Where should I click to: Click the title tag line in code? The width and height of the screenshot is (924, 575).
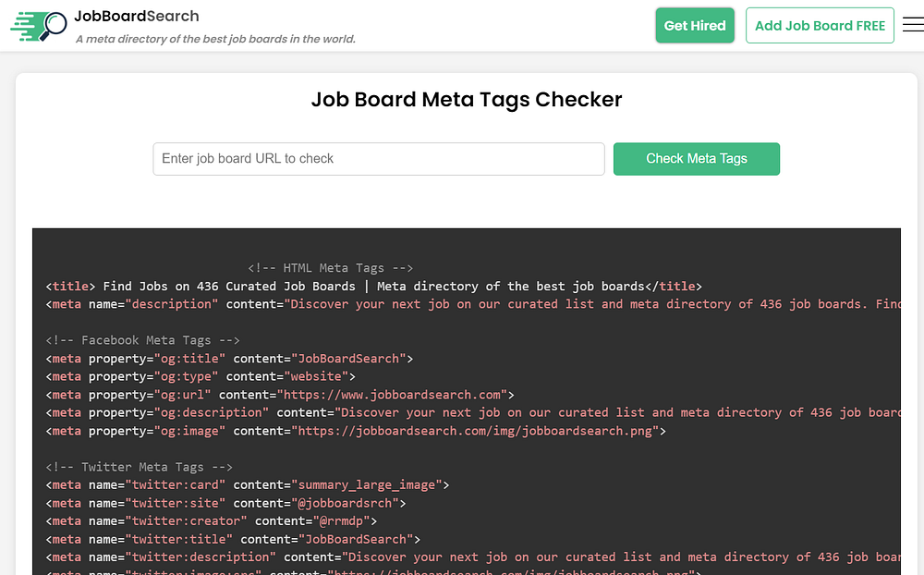click(373, 287)
